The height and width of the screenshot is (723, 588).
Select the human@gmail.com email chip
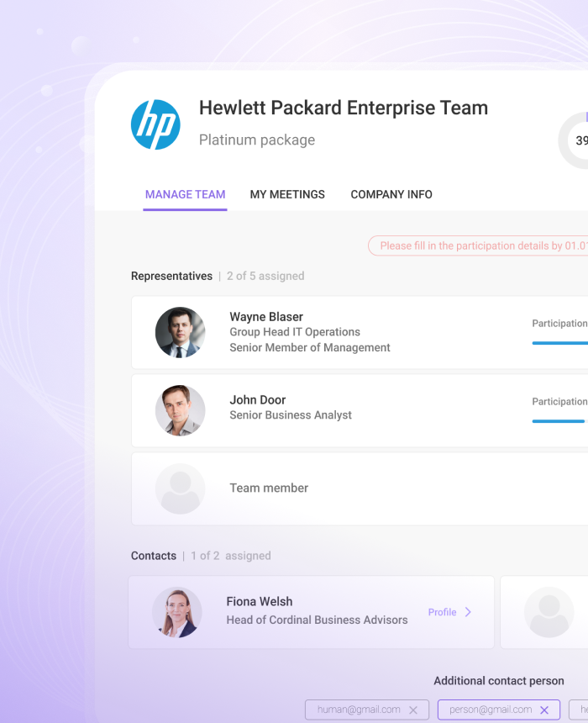367,710
